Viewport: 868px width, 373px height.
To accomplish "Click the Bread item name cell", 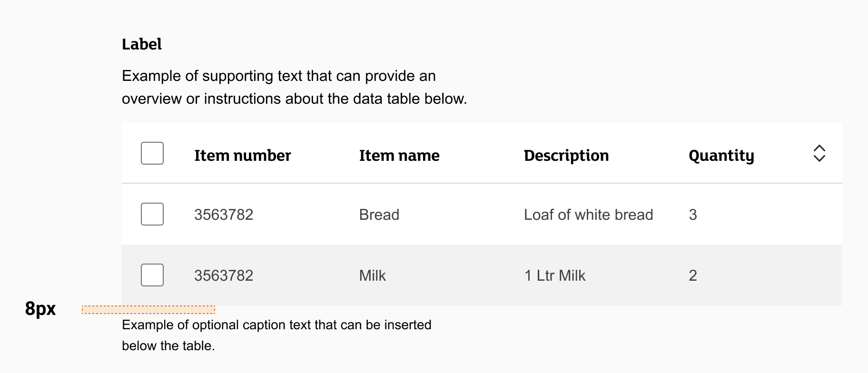I will [x=379, y=215].
